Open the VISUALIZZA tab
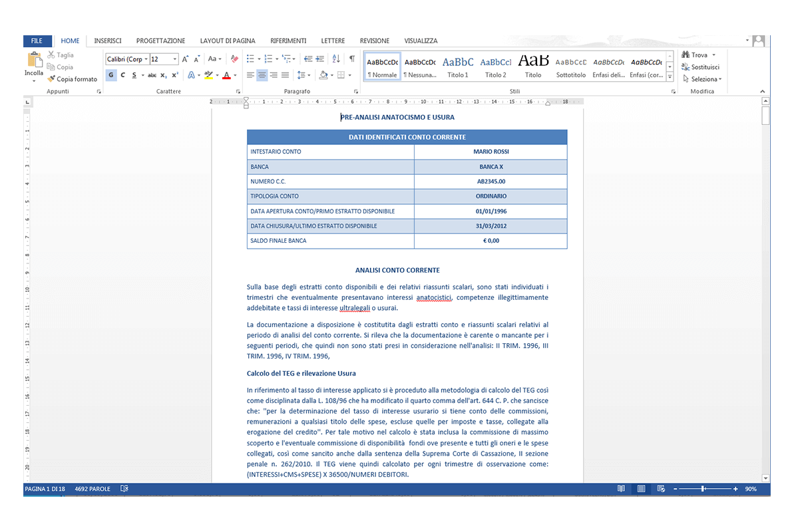 (x=421, y=41)
